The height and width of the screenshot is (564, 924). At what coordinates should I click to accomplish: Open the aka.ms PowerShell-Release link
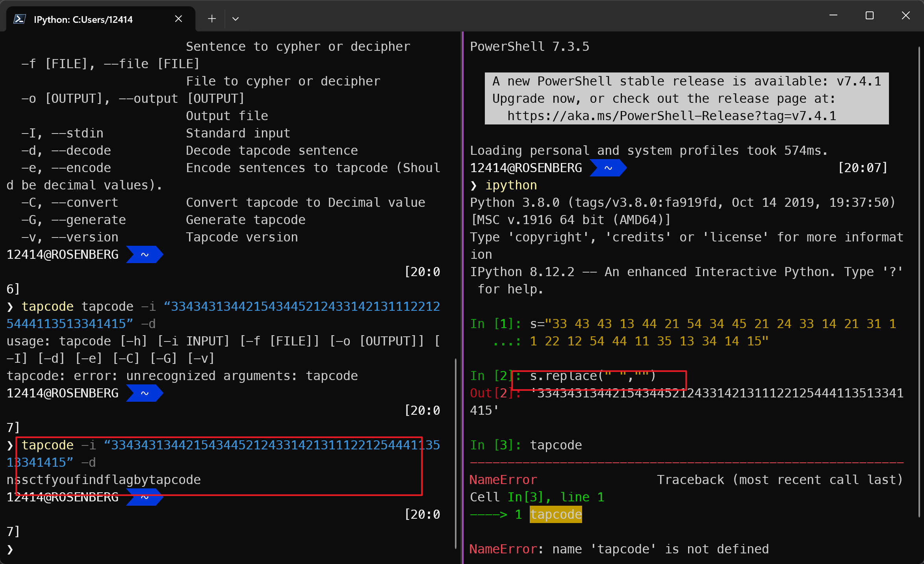click(672, 116)
